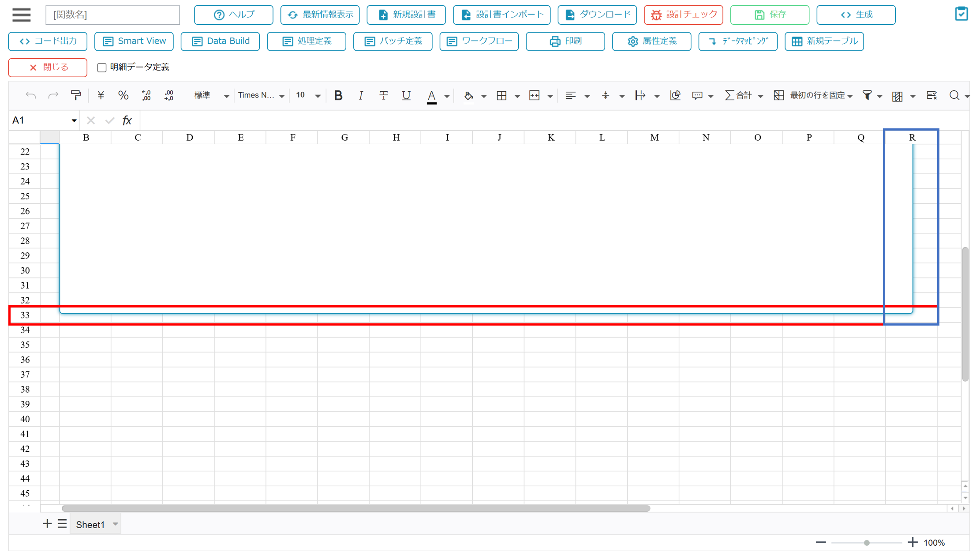
Task: Open the sheet list icon
Action: pos(62,524)
